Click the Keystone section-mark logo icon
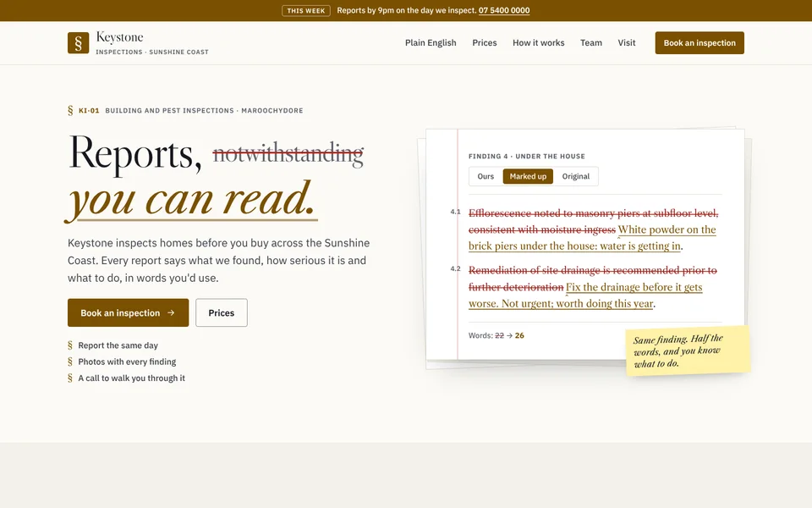Viewport: 812px width, 508px height. [78, 43]
